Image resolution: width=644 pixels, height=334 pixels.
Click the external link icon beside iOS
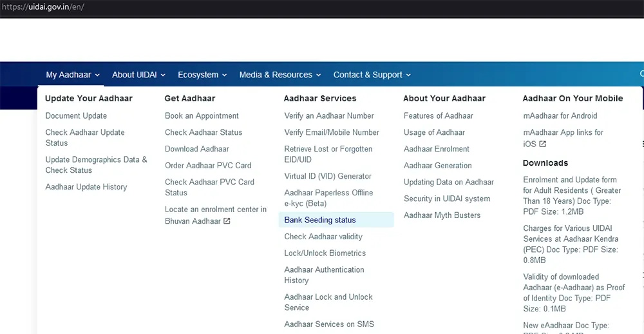click(542, 144)
